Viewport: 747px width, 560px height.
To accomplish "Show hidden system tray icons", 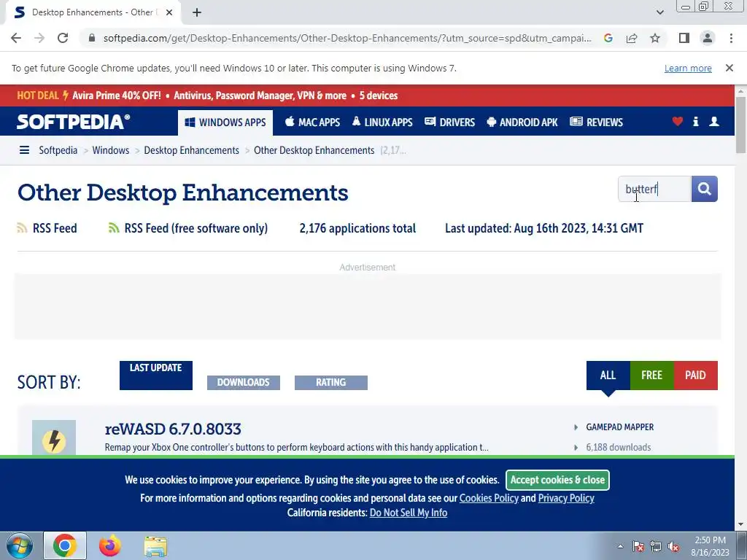I will (620, 546).
